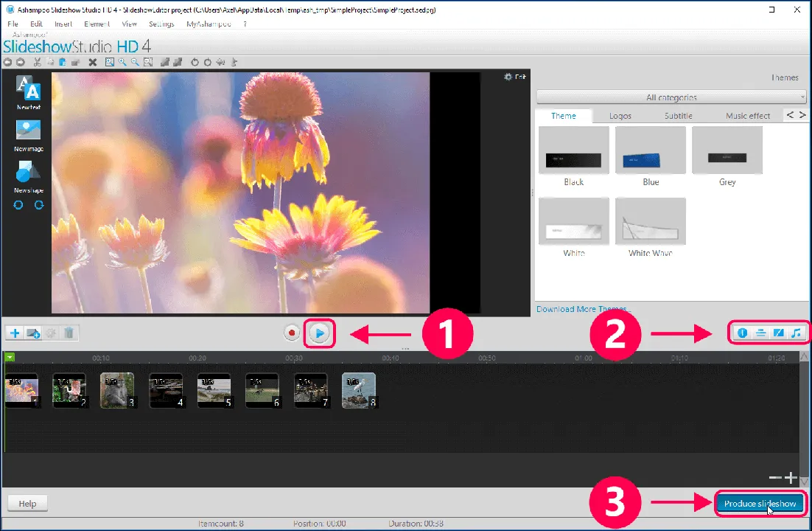The width and height of the screenshot is (812, 531).
Task: Switch to the Logos tab
Action: [620, 116]
